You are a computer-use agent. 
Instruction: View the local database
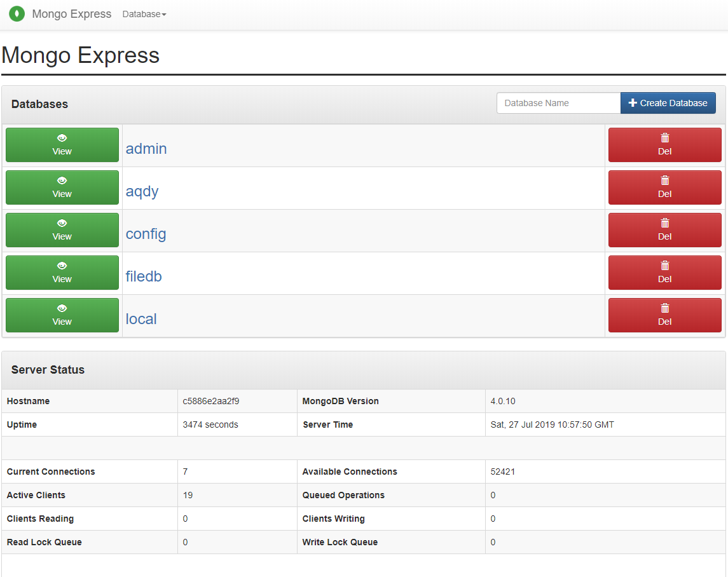point(62,316)
